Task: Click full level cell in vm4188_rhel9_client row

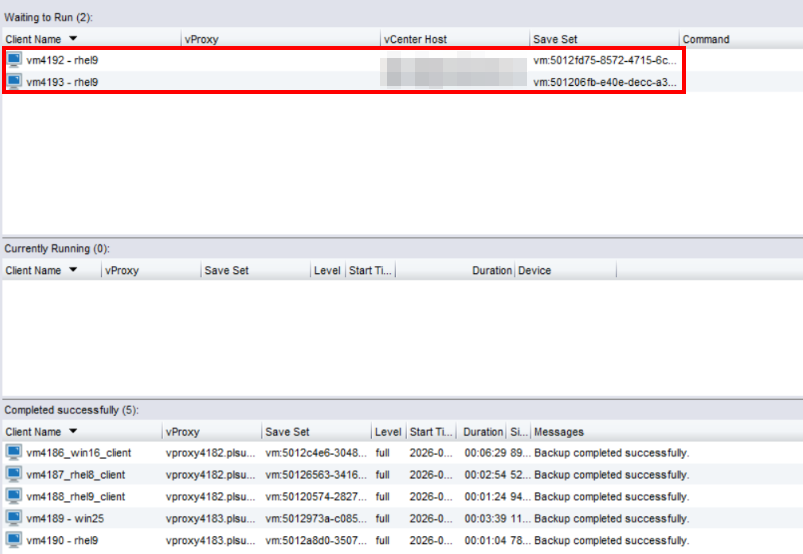Action: (382, 497)
